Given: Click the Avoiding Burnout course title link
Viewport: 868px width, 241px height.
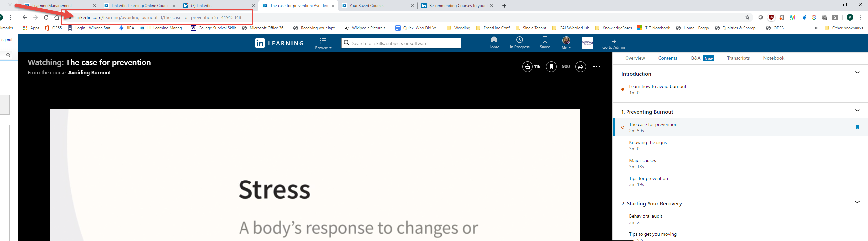Looking at the screenshot, I should pos(89,73).
